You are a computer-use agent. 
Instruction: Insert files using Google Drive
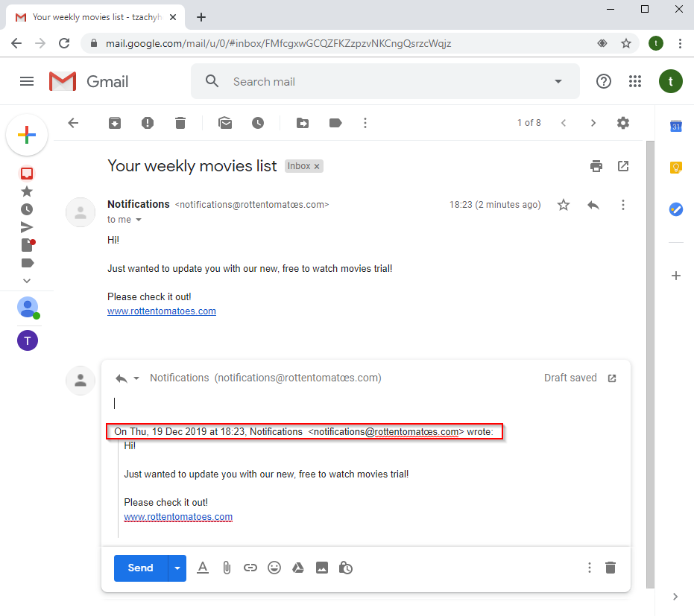(298, 568)
